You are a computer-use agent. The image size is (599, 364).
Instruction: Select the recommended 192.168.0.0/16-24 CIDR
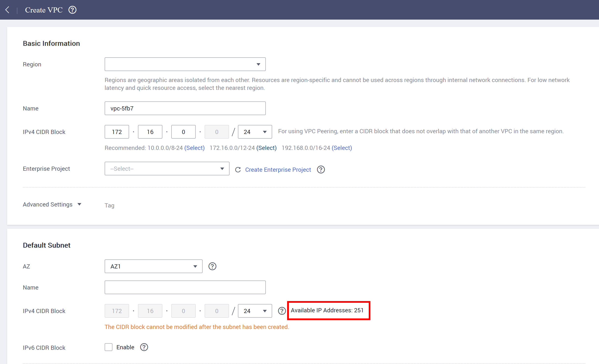pyautogui.click(x=342, y=148)
